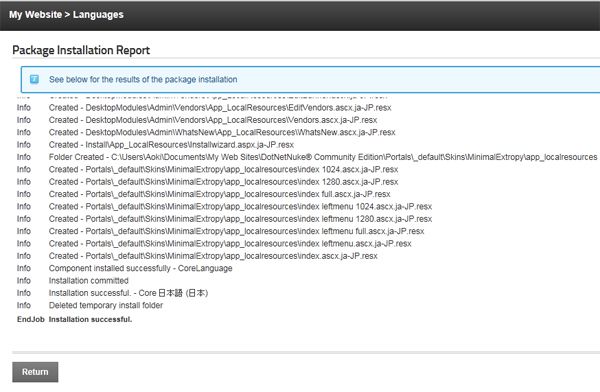This screenshot has width=600, height=392.
Task: Click the 'Installation committed' log line
Action: pyautogui.click(x=89, y=280)
